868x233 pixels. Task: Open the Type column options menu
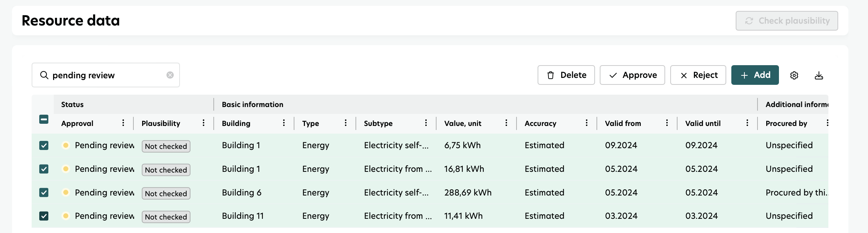tap(346, 123)
